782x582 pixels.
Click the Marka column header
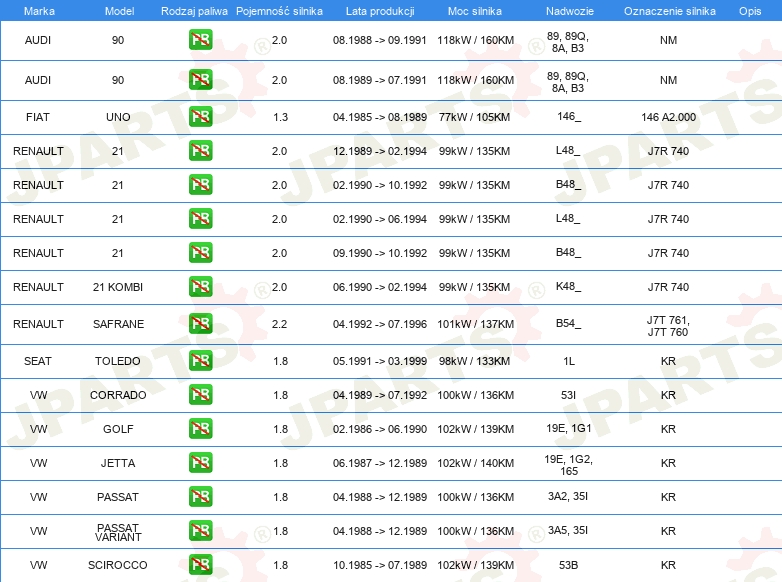[x=39, y=11]
